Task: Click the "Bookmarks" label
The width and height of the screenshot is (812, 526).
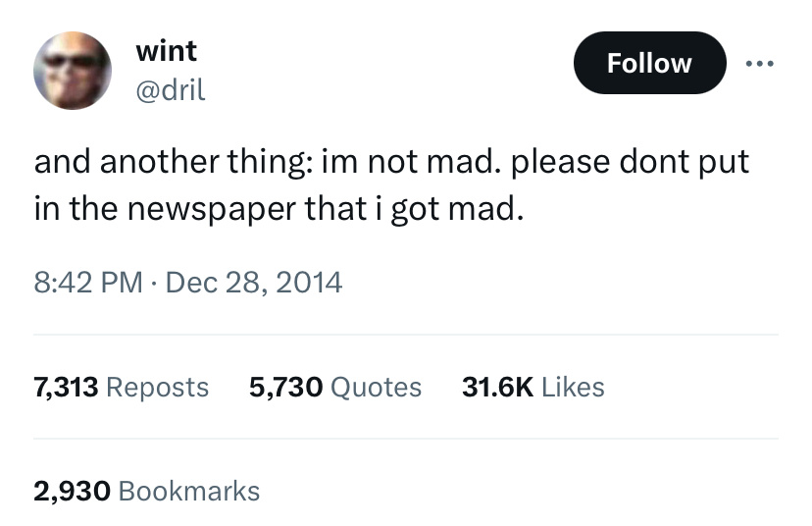Action: [188, 491]
